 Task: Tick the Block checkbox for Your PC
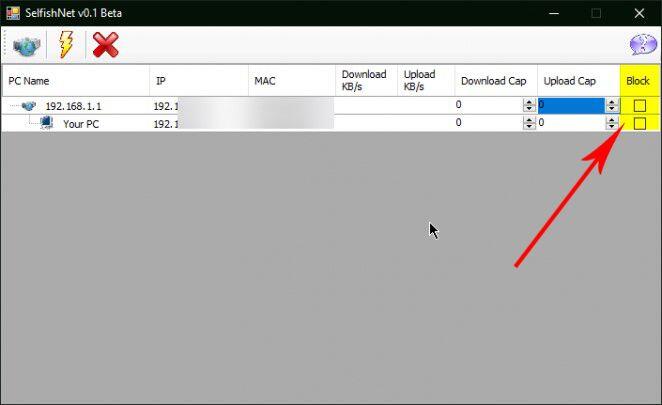[639, 124]
